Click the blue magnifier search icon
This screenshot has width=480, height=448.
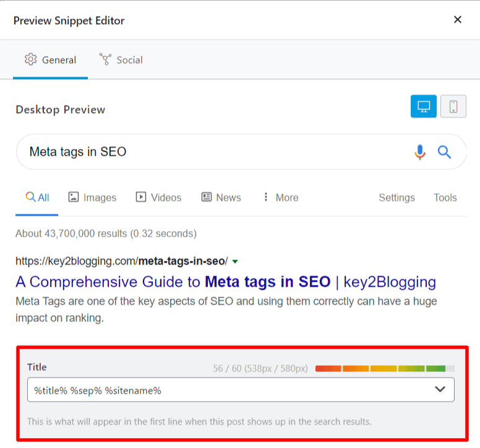click(x=444, y=151)
